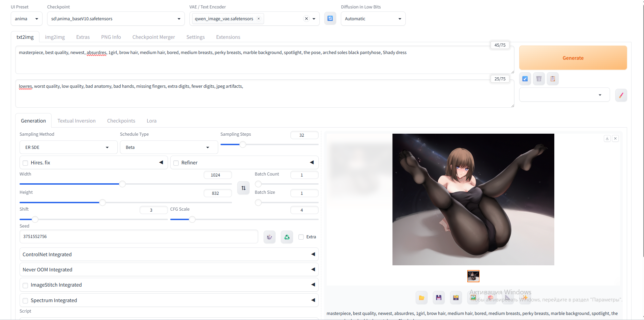Close the image preview with X icon
Viewport: 644px width, 320px height.
(615, 138)
